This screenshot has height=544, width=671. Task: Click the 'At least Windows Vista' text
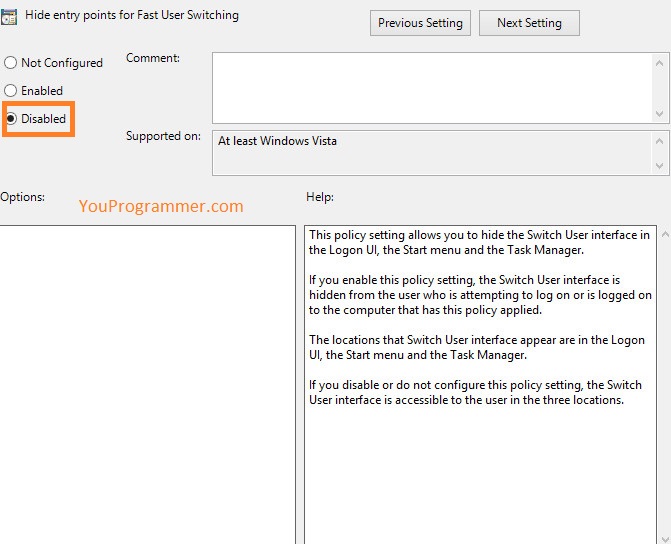(277, 141)
